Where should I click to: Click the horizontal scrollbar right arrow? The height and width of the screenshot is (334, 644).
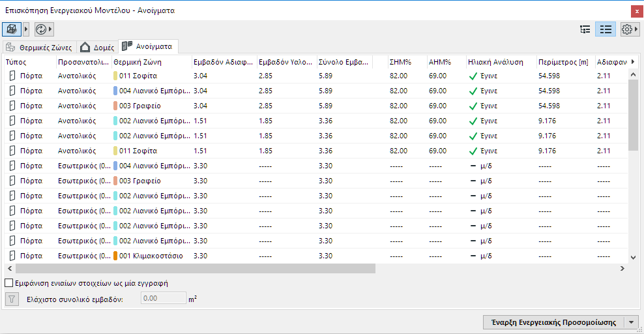[622, 268]
